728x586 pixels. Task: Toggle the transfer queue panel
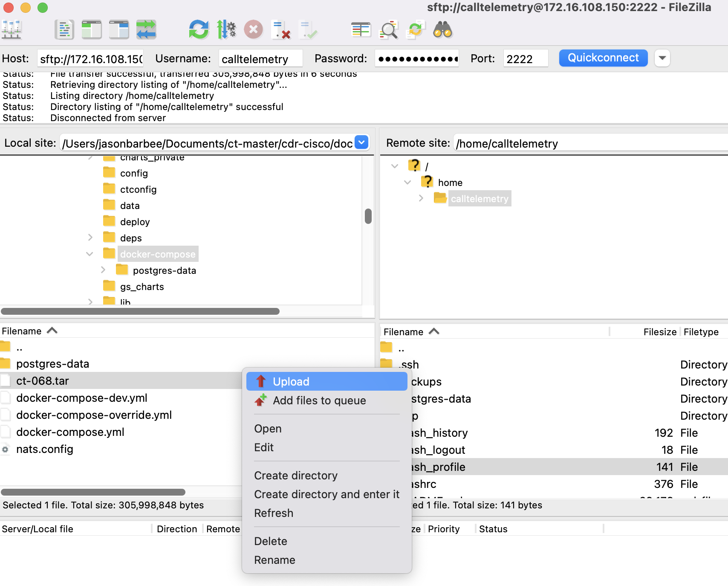[147, 30]
